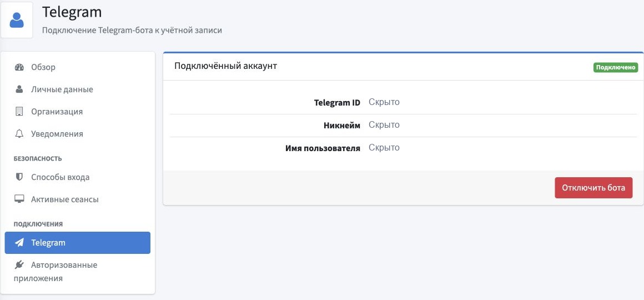Click the Никнейм label
The image size is (644, 300).
point(342,126)
